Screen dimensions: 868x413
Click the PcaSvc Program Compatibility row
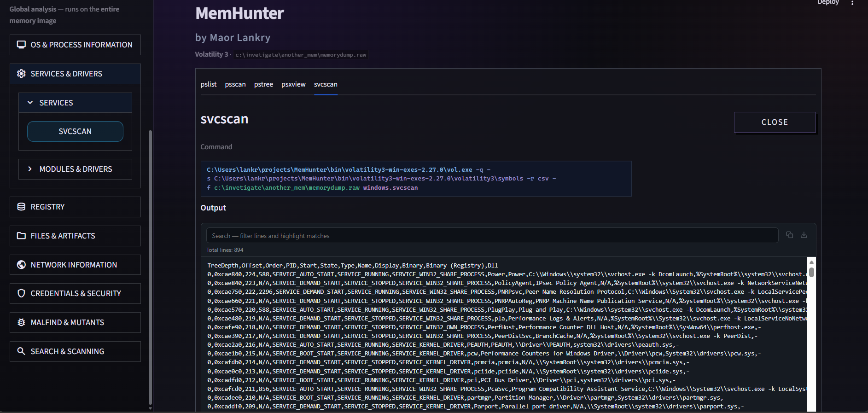tap(507, 389)
